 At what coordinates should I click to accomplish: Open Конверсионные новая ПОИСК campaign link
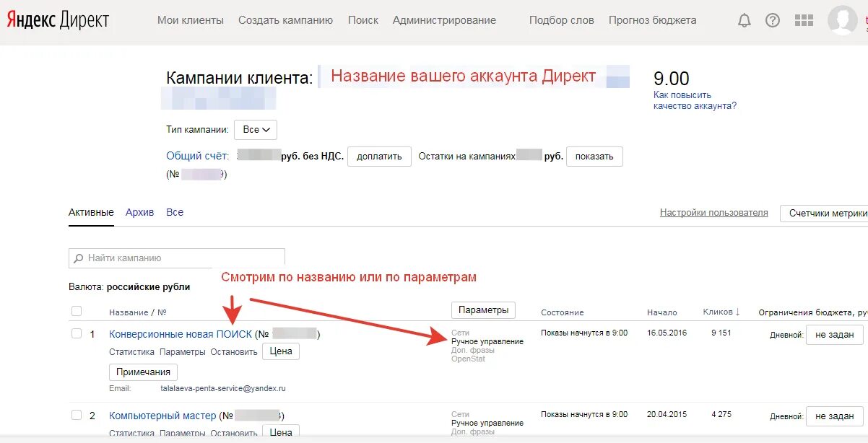[181, 334]
